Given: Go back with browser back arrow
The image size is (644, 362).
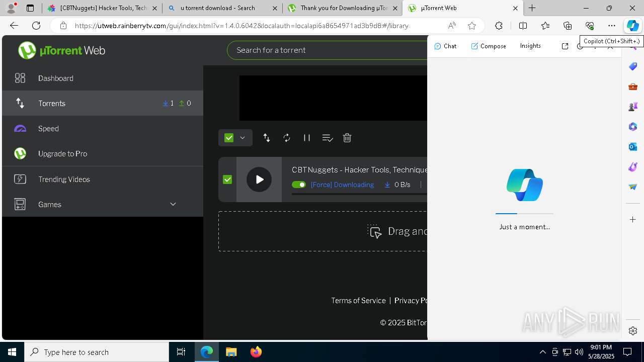Looking at the screenshot, I should point(14,26).
